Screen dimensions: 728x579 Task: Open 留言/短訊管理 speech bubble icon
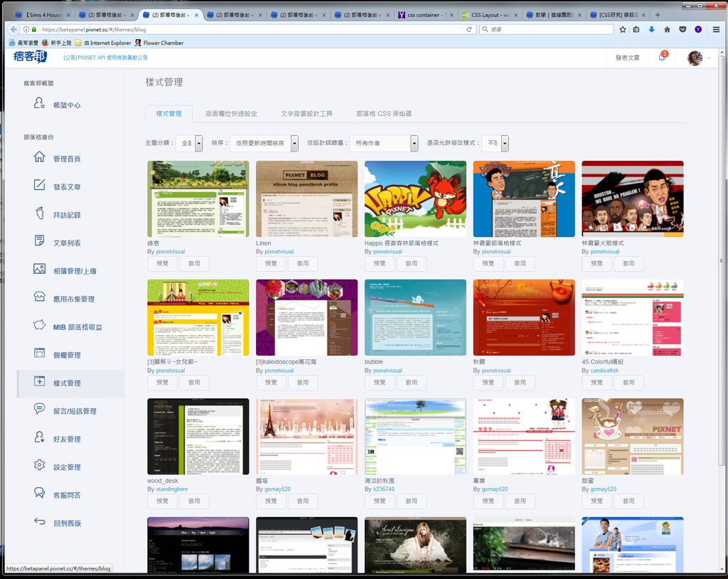40,409
